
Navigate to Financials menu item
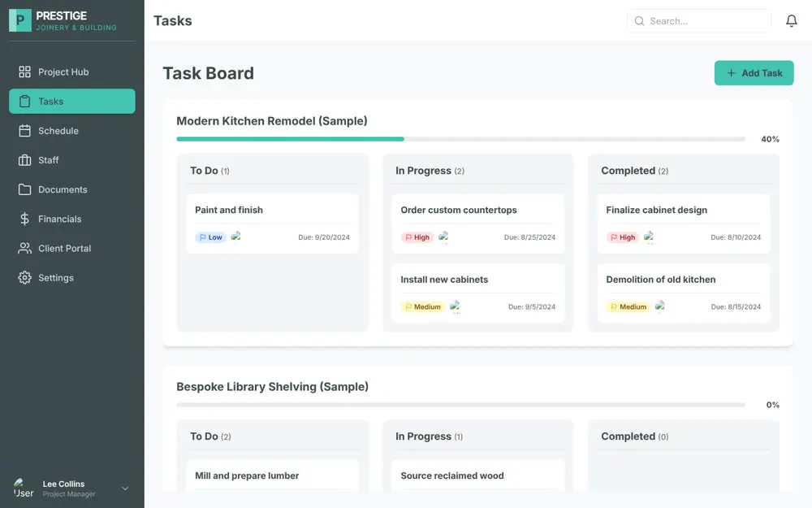72,219
